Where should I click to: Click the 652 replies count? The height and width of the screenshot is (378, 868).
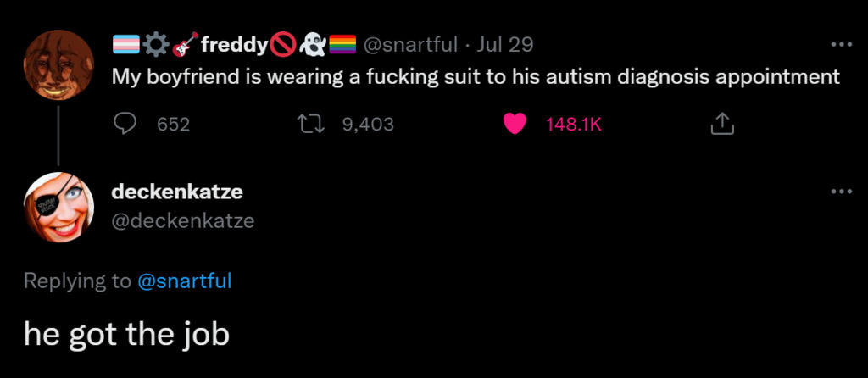174,125
